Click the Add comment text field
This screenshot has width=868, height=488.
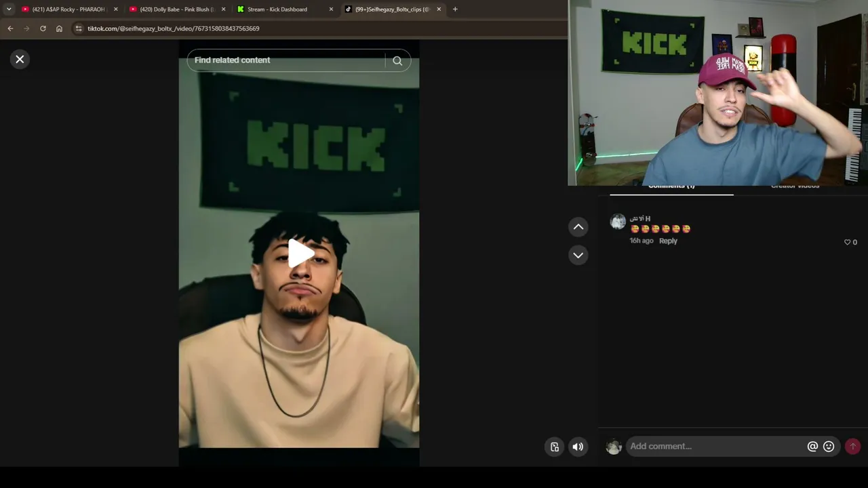click(x=715, y=446)
